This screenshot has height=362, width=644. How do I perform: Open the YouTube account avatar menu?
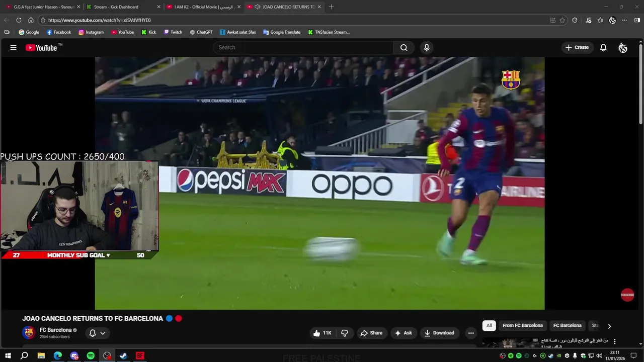click(x=623, y=48)
